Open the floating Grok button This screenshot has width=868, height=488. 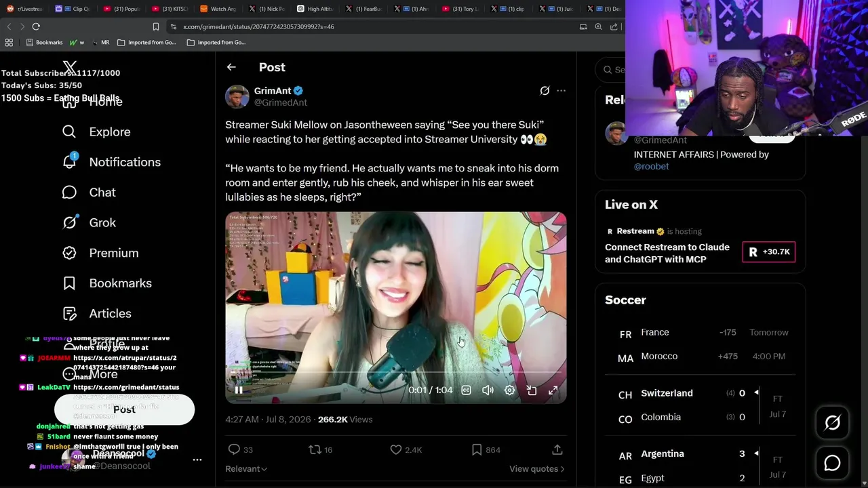click(x=832, y=423)
